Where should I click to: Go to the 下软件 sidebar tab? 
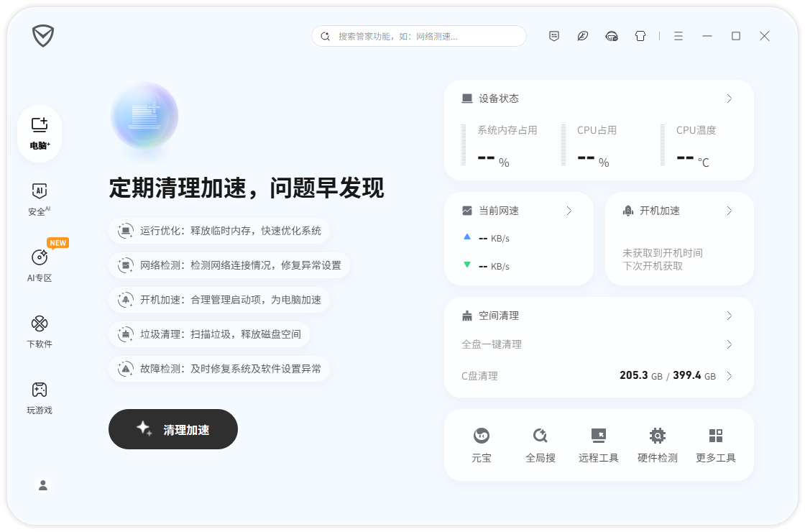[x=40, y=331]
